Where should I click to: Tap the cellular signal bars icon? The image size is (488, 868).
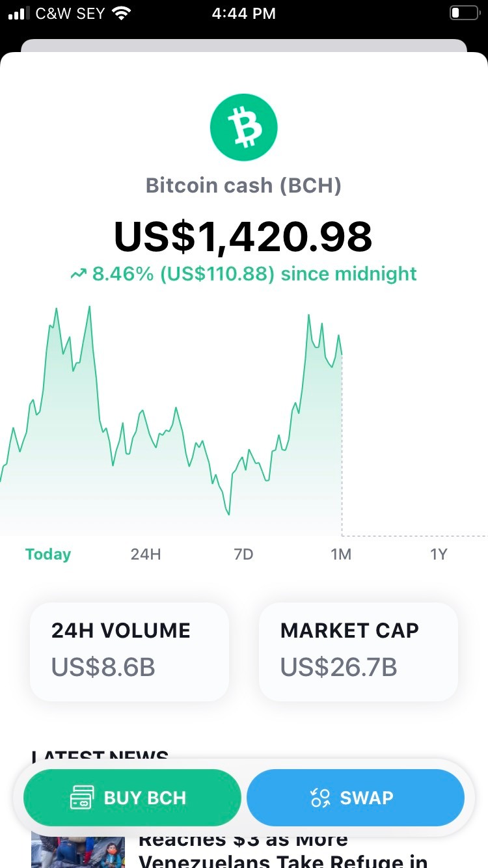point(20,14)
